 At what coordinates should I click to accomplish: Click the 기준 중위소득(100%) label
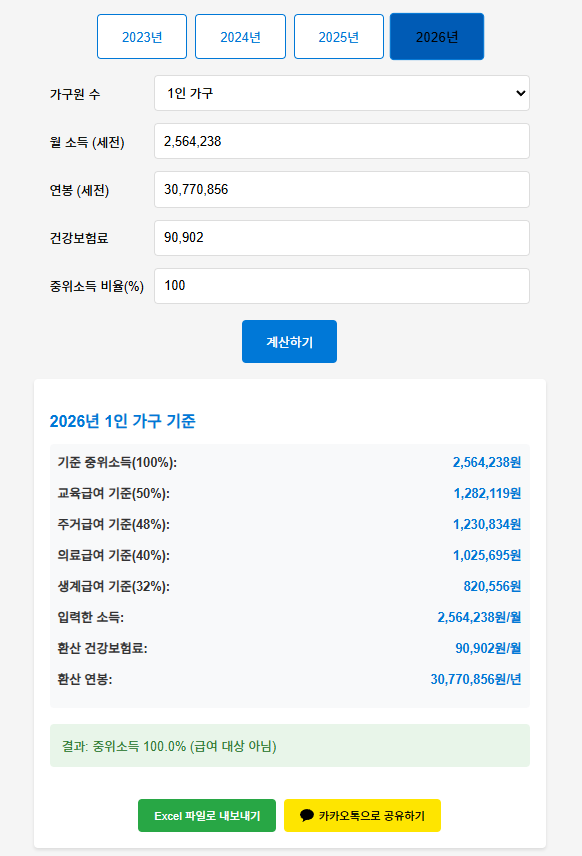click(x=117, y=462)
